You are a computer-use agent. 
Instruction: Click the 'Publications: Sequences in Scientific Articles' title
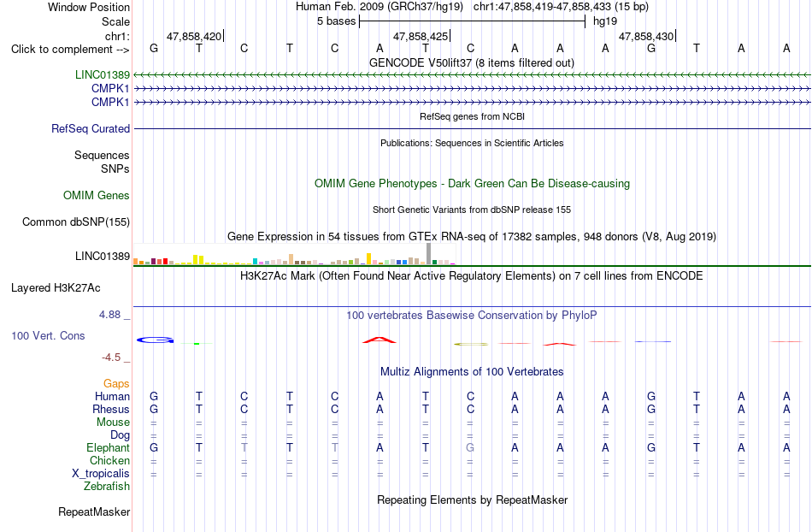point(472,143)
